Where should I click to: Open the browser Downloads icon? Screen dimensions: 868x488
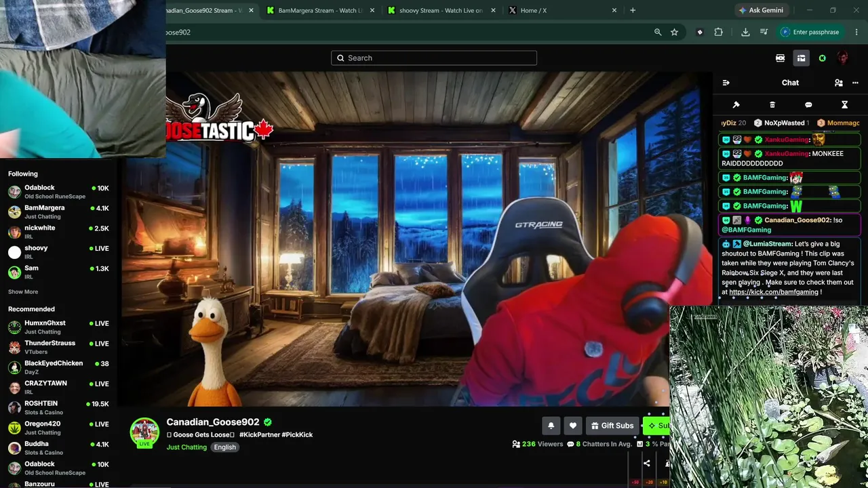point(745,32)
